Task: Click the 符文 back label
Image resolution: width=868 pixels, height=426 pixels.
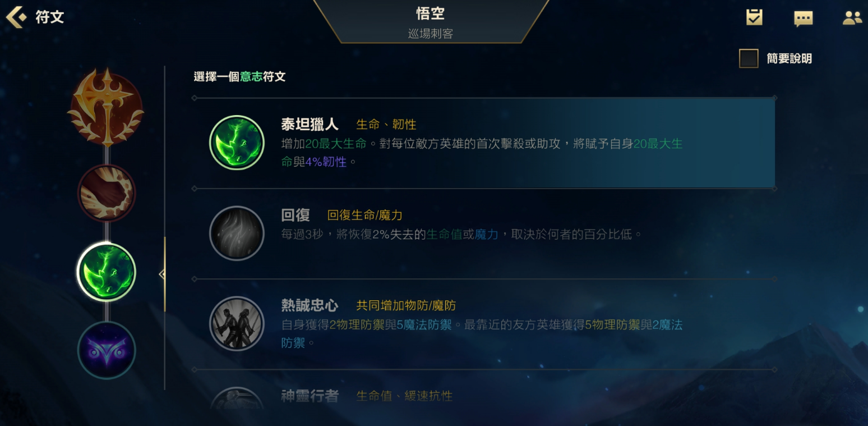Action: click(x=50, y=17)
